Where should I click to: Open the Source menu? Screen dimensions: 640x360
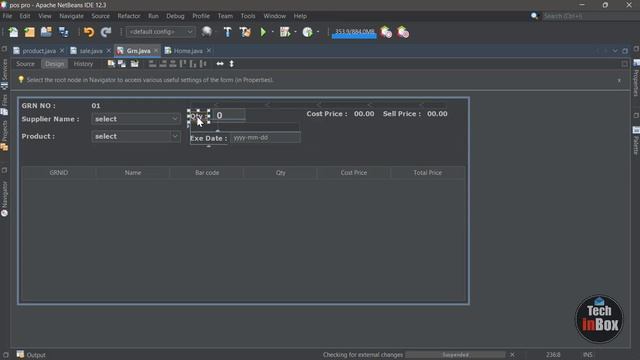click(100, 16)
